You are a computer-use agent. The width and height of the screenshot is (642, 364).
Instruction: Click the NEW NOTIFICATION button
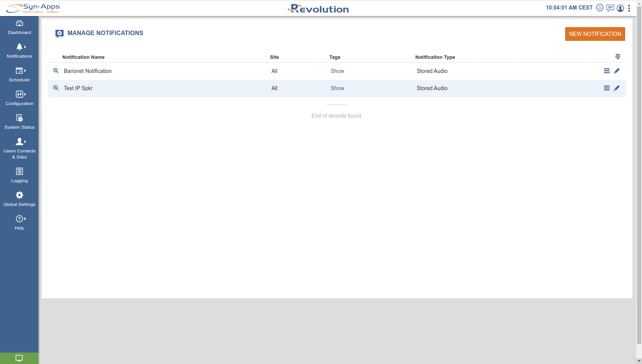click(x=595, y=34)
